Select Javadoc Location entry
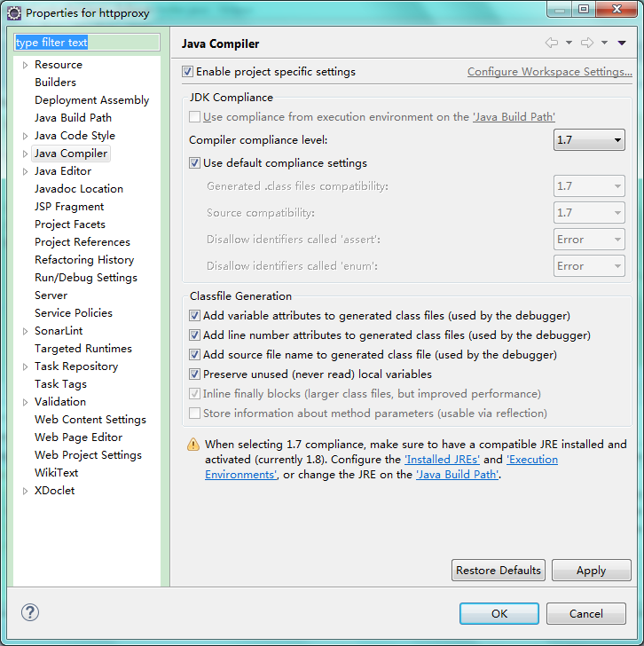 [x=79, y=189]
